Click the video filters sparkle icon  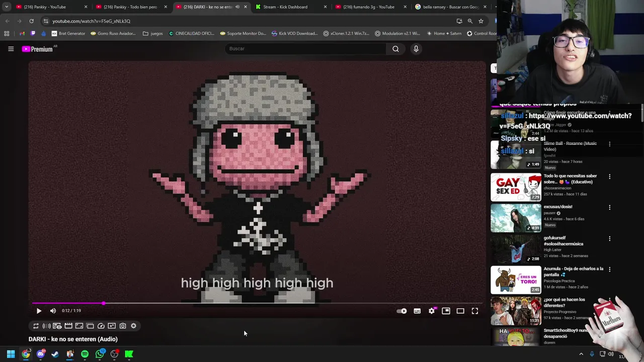[112, 326]
